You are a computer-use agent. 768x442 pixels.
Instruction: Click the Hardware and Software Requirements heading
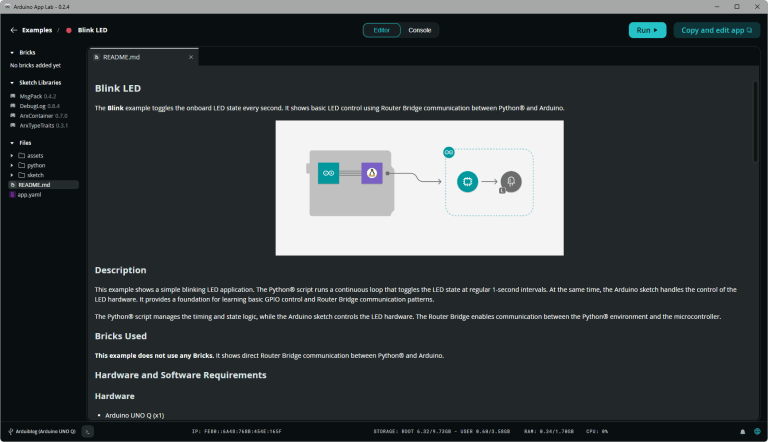point(180,375)
